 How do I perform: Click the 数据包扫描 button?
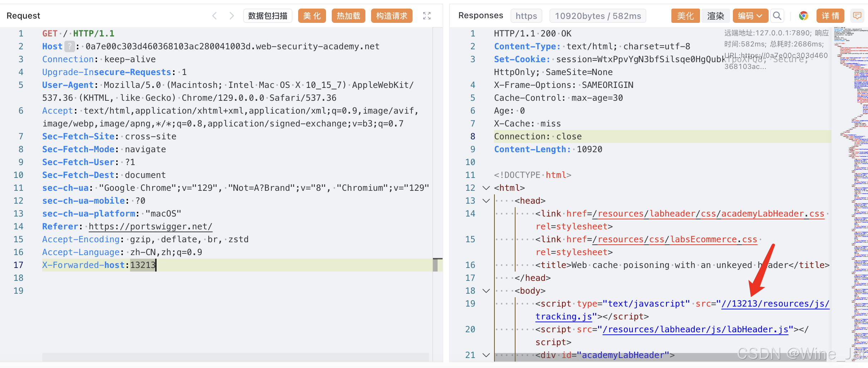click(268, 16)
